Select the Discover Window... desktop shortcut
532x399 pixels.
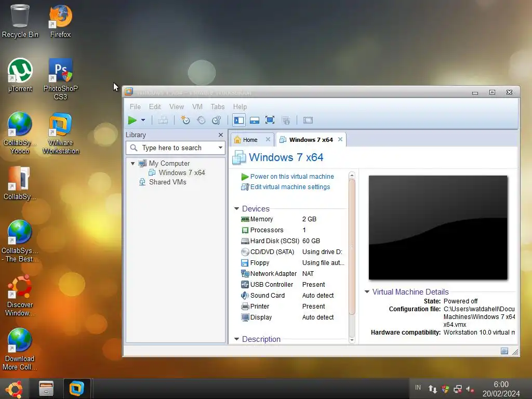point(20,296)
